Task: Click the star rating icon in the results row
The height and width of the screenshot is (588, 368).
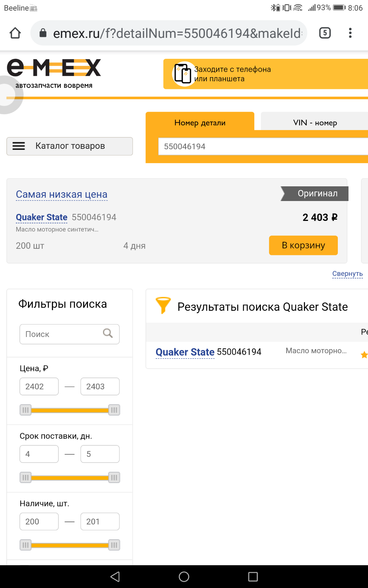Action: coord(364,355)
